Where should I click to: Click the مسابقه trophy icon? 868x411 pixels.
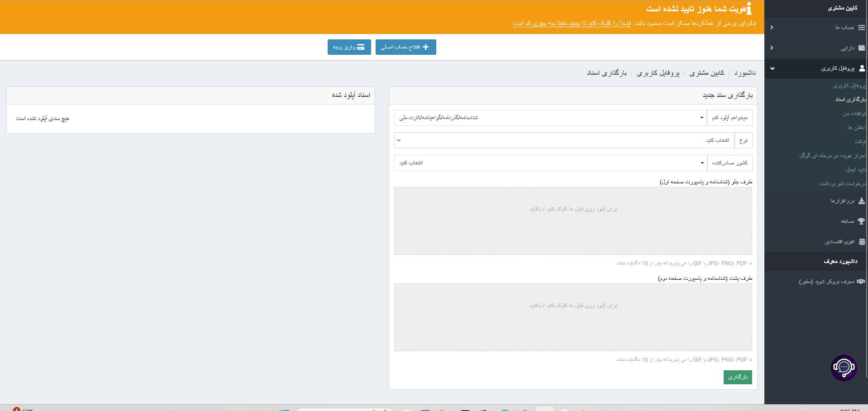click(862, 221)
